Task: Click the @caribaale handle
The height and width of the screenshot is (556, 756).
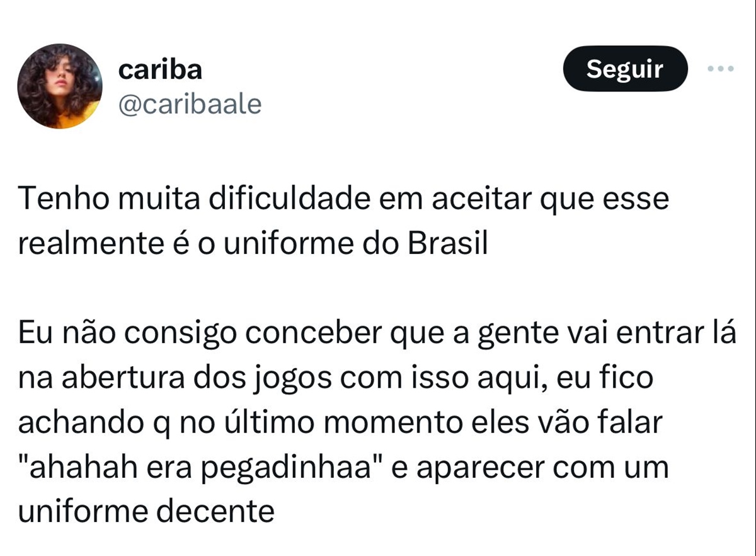Action: 190,104
